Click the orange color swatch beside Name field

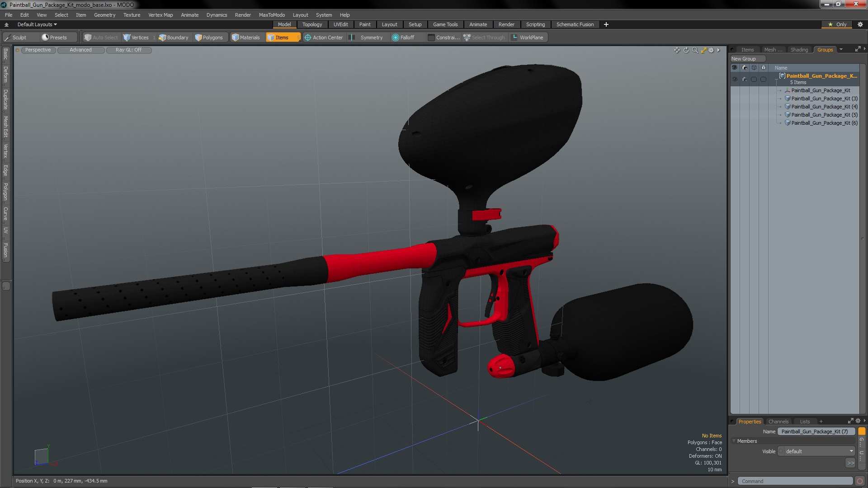coord(862,432)
